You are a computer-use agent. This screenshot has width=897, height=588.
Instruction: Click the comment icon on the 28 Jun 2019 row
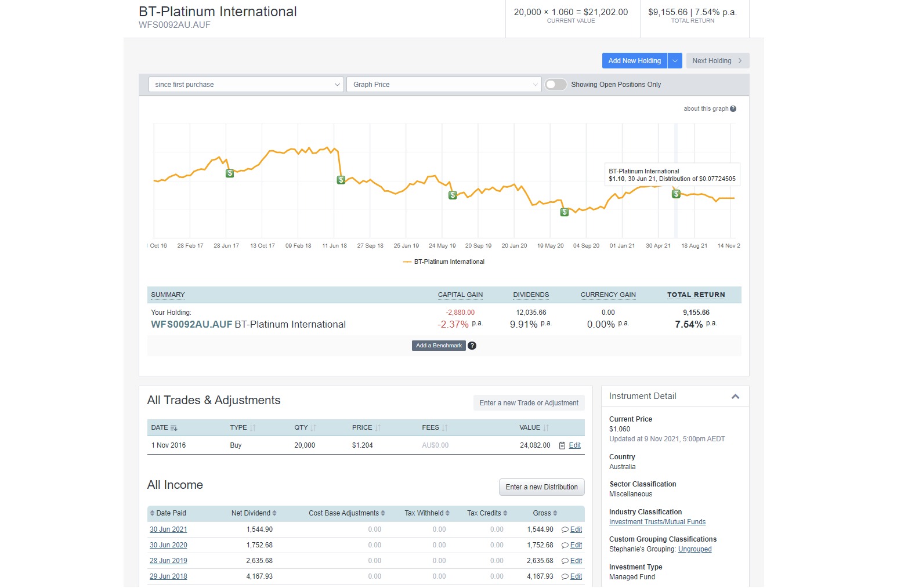pos(565,561)
